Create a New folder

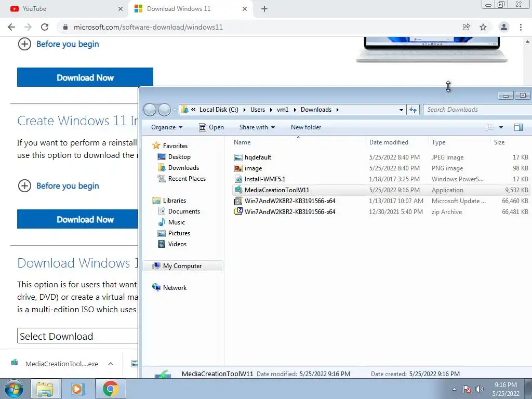point(305,127)
